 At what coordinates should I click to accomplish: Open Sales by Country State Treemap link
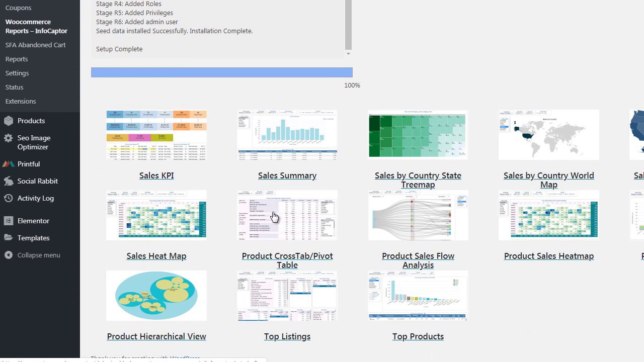tap(418, 180)
